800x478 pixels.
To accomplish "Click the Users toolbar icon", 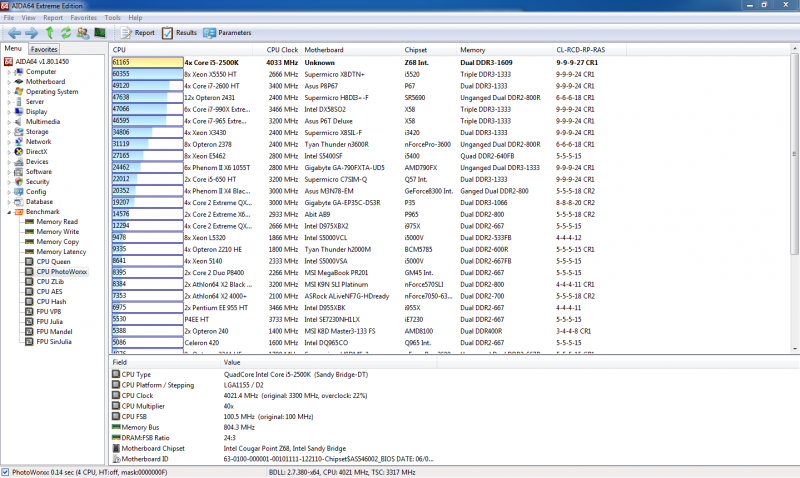I will click(83, 33).
